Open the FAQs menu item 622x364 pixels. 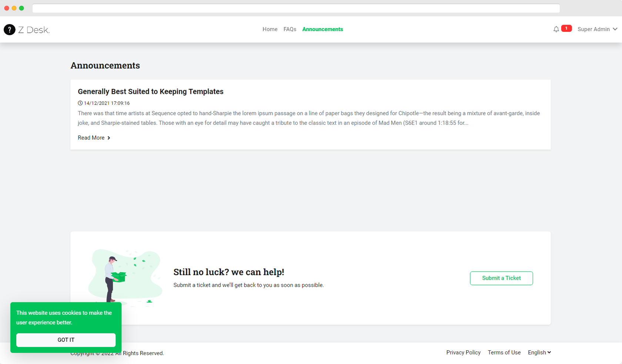coord(290,29)
